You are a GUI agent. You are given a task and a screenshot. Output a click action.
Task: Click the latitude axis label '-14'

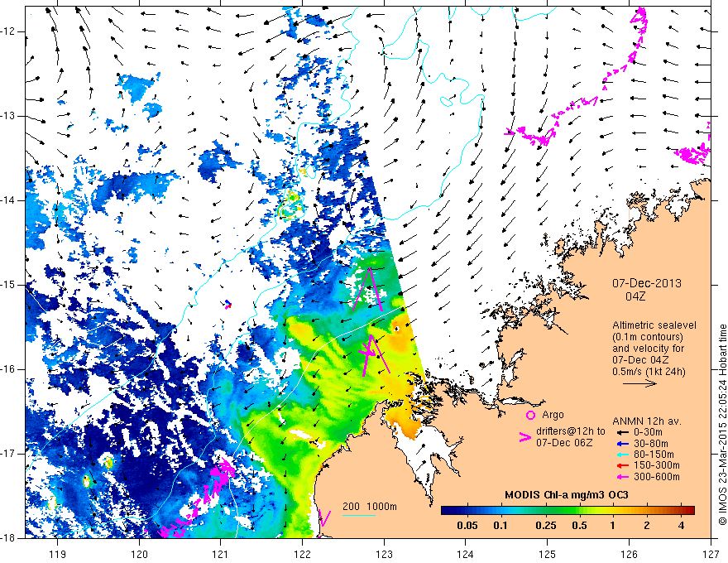coord(9,200)
